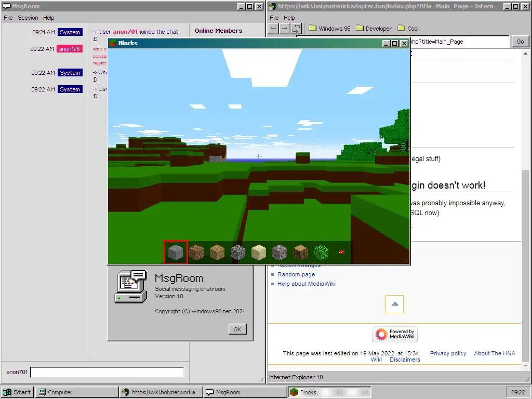Click the 'gin doesn't work!' heading on wiki

pos(448,185)
